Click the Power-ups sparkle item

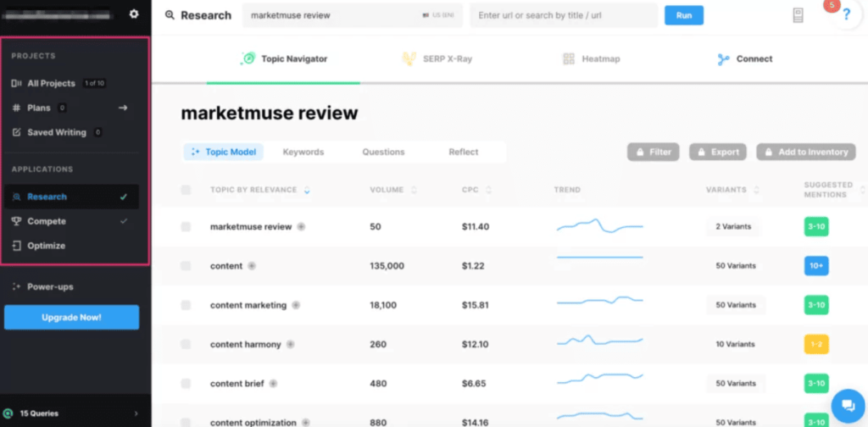point(50,286)
